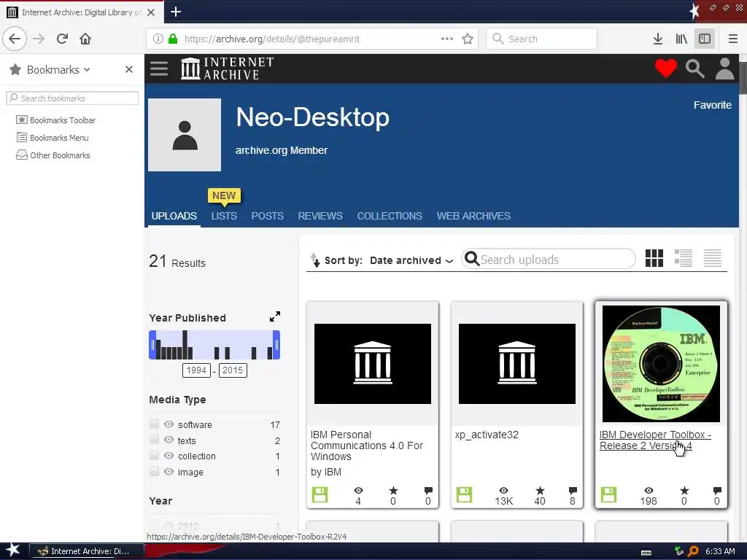Click the floppy disk icon on xp_activate32 card
This screenshot has height=560, width=747.
464,495
